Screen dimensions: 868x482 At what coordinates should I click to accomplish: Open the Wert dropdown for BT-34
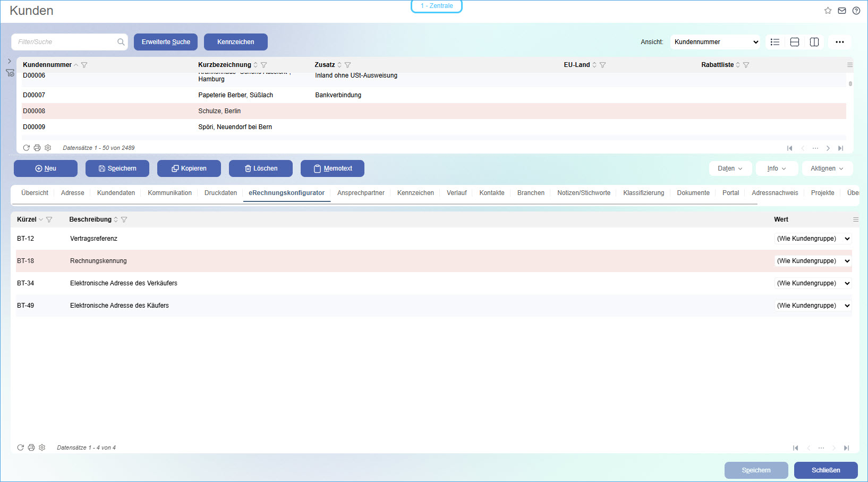pos(813,283)
